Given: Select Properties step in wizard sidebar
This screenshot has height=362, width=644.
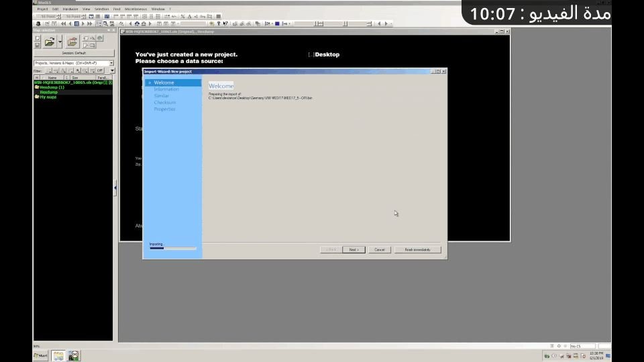Looking at the screenshot, I should coord(165,109).
